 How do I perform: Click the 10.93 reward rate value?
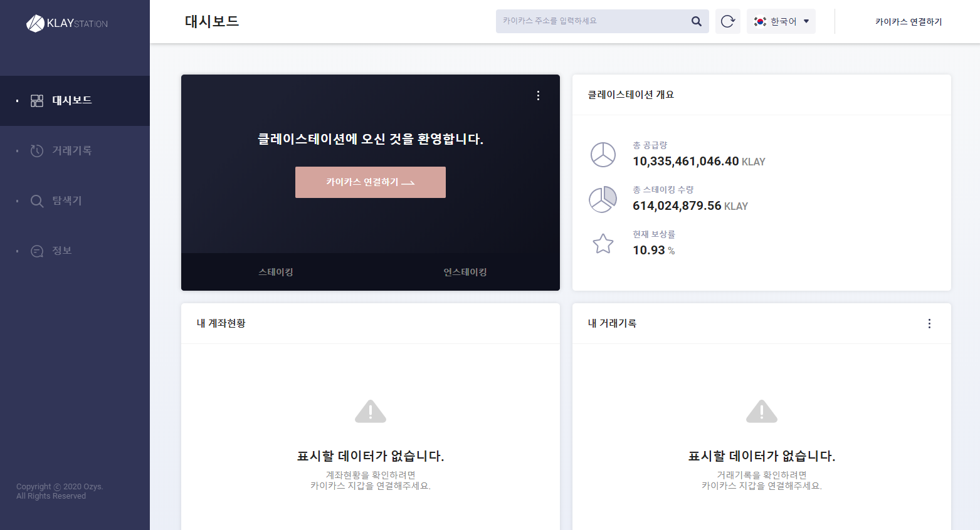pyautogui.click(x=649, y=251)
